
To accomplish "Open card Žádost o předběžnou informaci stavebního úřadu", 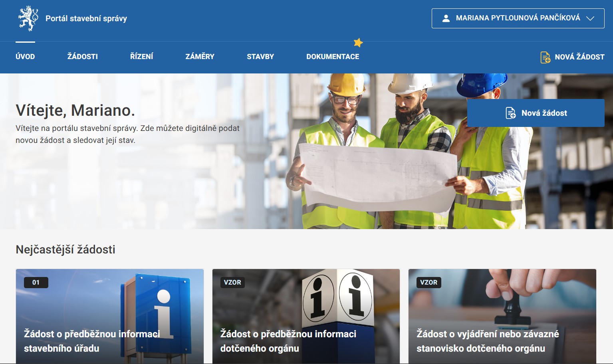I will coord(110,316).
